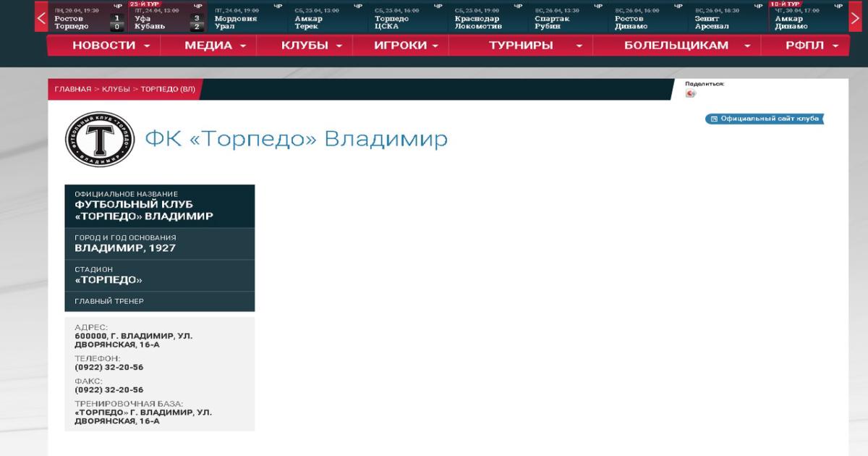Open the Краснодар – Локомотив match
This screenshot has width=868, height=456.
pyautogui.click(x=488, y=18)
